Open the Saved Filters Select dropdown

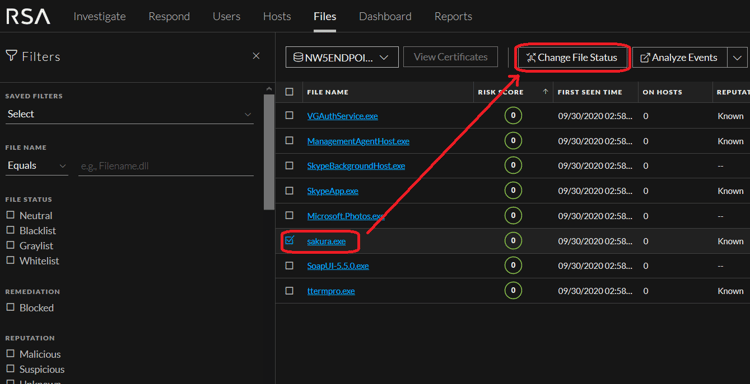pyautogui.click(x=129, y=114)
